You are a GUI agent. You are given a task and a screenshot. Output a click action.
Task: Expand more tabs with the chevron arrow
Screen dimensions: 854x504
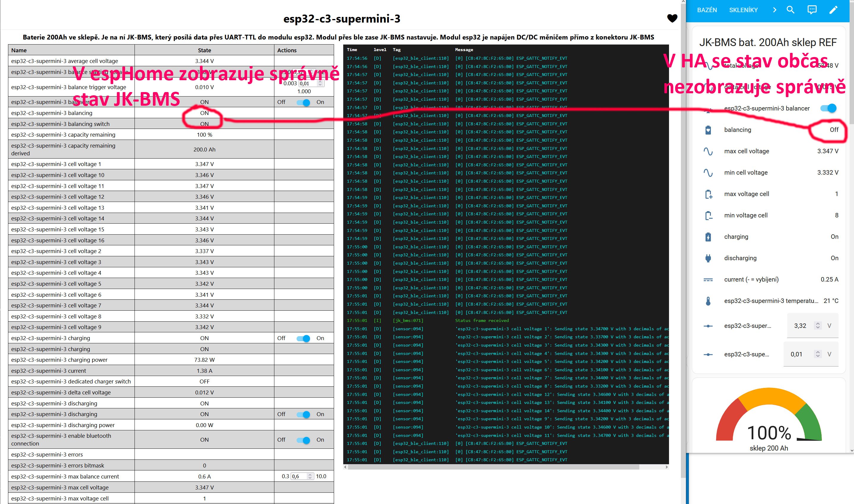pyautogui.click(x=774, y=10)
